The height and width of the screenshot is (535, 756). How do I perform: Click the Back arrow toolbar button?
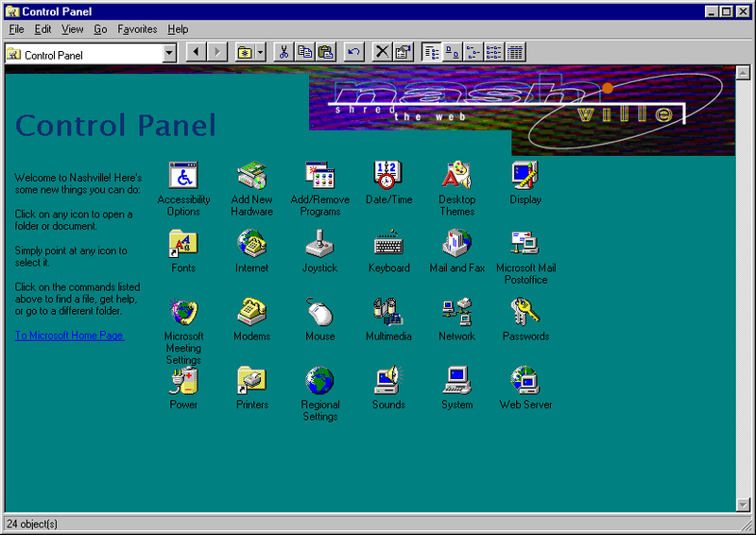(196, 52)
